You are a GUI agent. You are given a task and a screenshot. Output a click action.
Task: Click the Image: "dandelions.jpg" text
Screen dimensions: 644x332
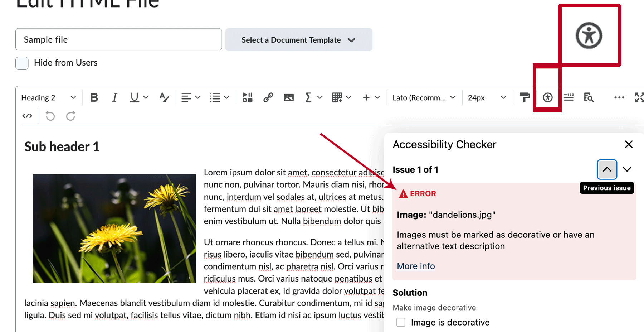(x=446, y=215)
